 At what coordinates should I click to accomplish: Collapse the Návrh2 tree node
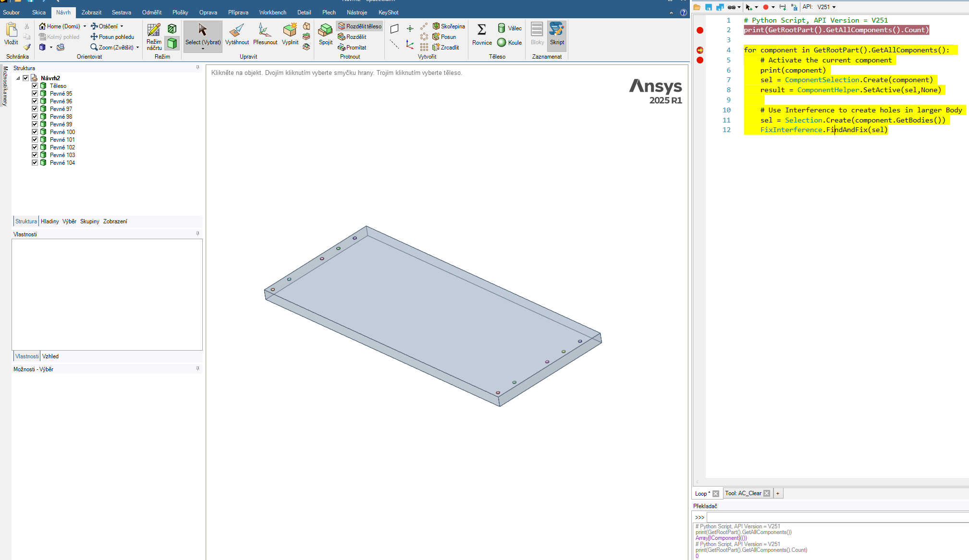click(18, 78)
